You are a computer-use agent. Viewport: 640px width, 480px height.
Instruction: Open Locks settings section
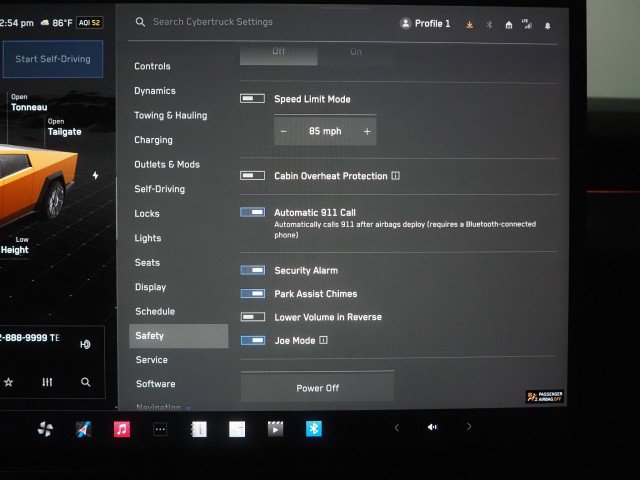pos(147,213)
